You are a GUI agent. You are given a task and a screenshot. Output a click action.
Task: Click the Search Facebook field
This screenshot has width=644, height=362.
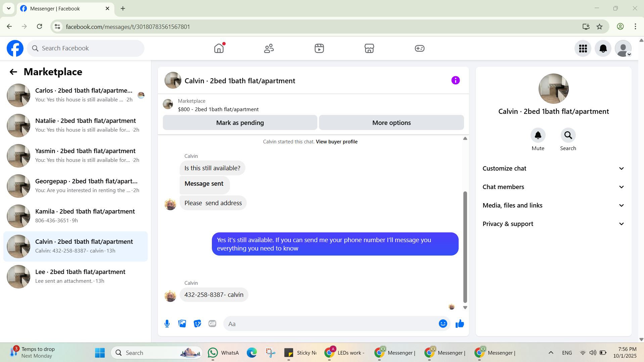click(86, 48)
